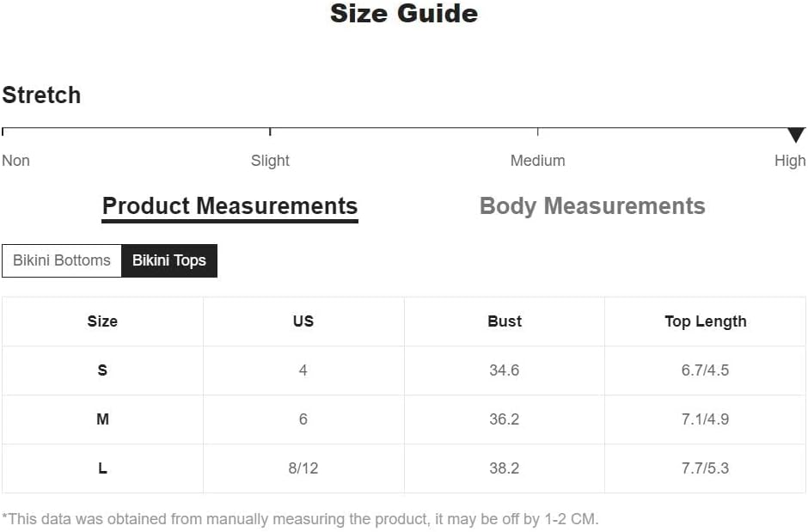Click the Slight stretch label
808x532 pixels.
point(270,161)
